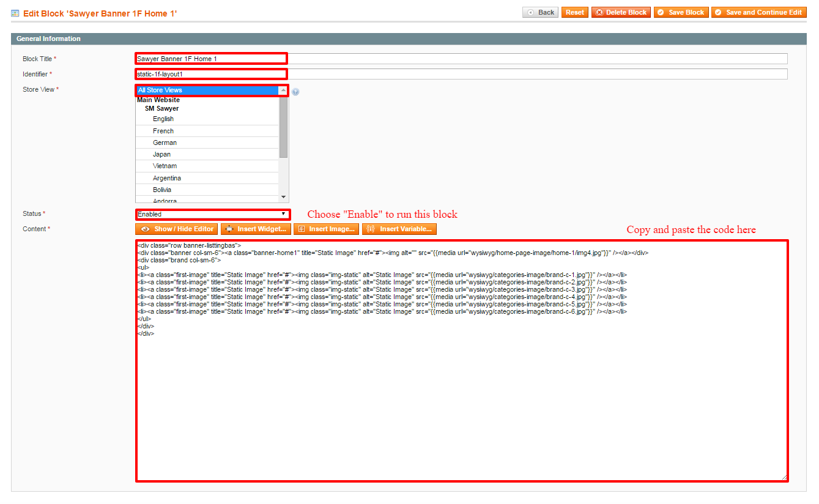
Task: Click the Show / Hide Editor button
Action: (x=177, y=229)
